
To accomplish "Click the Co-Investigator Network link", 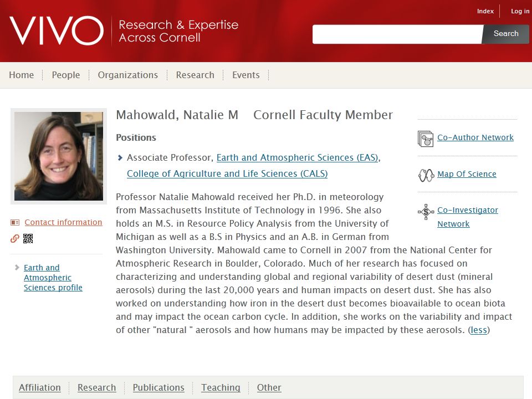I will point(468,217).
